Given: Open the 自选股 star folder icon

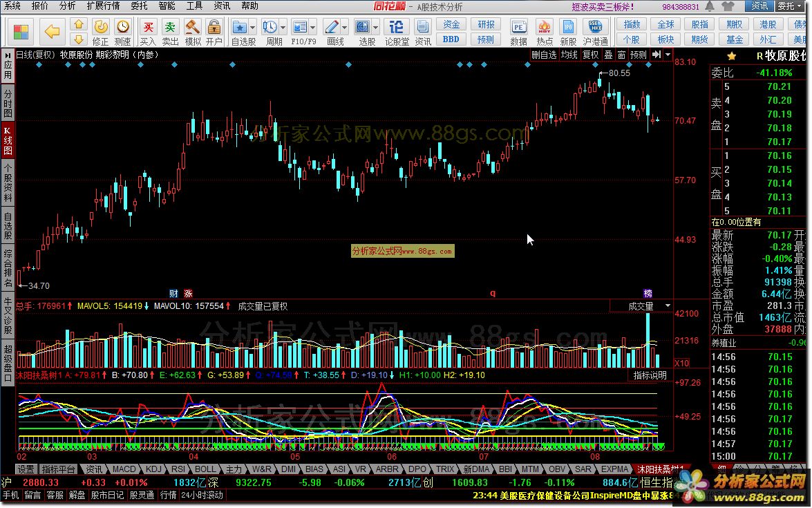Looking at the screenshot, I should pyautogui.click(x=239, y=27).
